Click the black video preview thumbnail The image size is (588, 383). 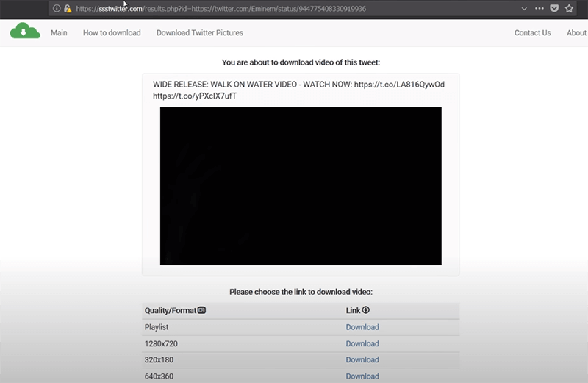pos(301,186)
